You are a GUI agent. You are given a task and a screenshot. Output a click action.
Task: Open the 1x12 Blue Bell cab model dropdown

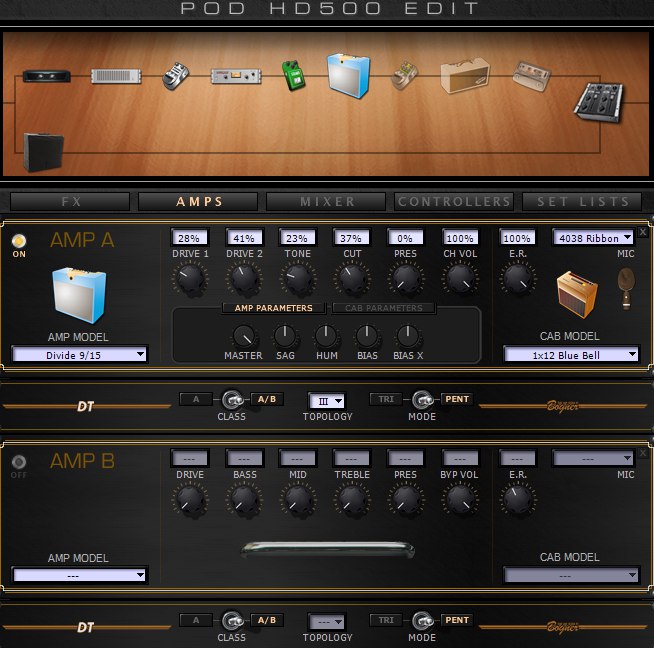pyautogui.click(x=571, y=355)
